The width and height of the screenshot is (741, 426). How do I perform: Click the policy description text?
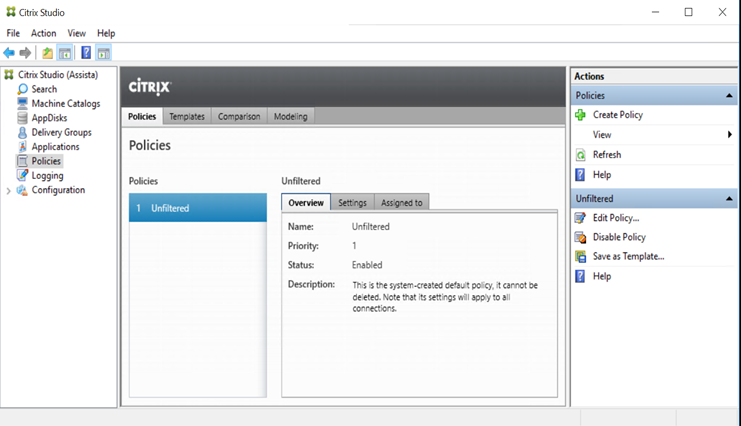[445, 297]
